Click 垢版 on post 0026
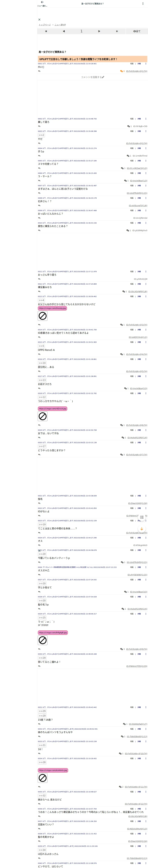The height and width of the screenshot is (868, 148). 132,567
